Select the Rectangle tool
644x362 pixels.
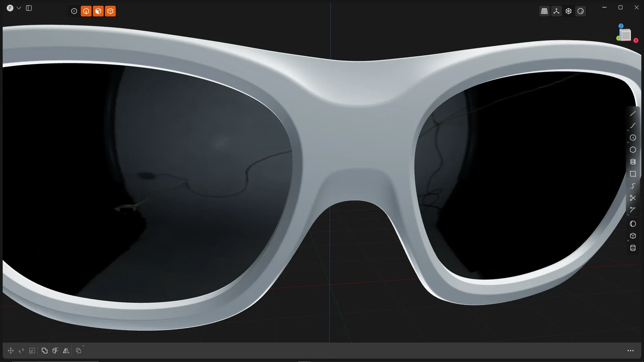click(x=633, y=174)
